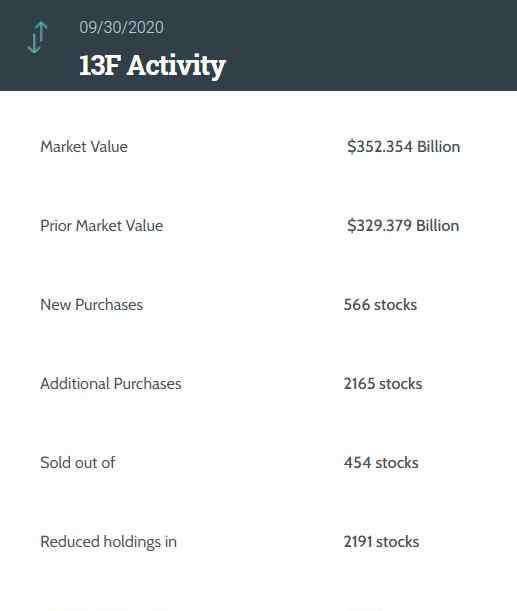Open the Additional Purchases row

pyautogui.click(x=258, y=384)
